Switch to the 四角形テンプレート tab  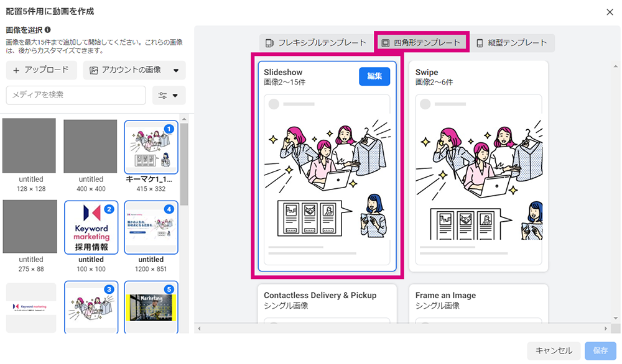(x=422, y=43)
